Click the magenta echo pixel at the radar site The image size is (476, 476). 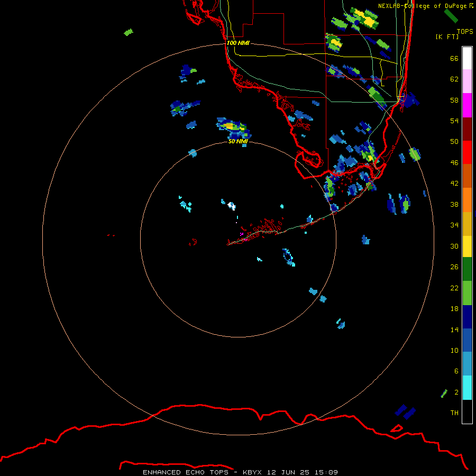242,234
